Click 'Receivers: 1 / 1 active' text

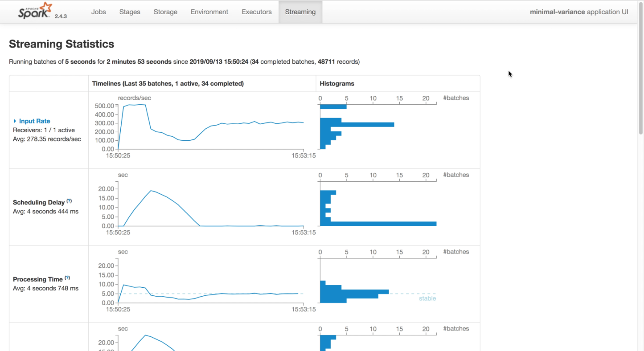[x=44, y=130]
